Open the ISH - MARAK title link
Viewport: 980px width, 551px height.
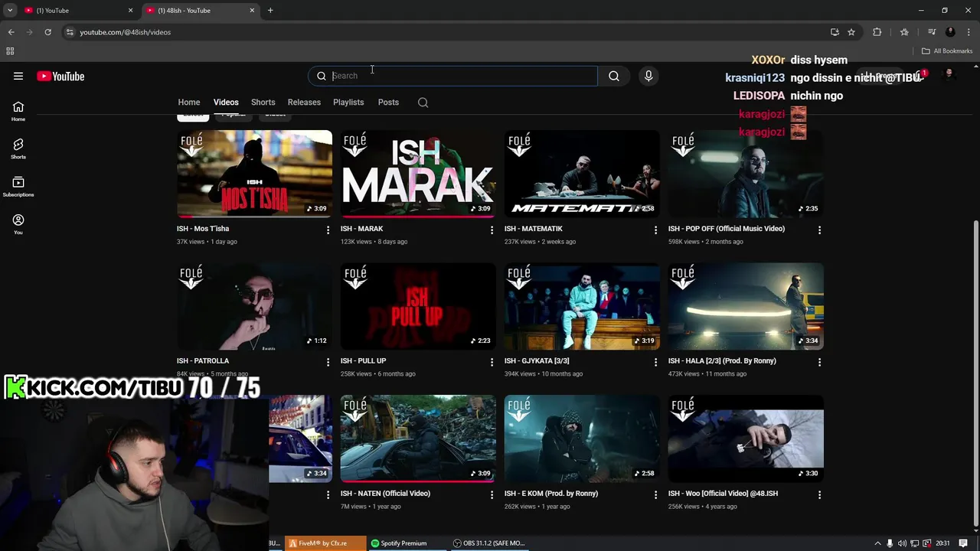click(x=361, y=229)
